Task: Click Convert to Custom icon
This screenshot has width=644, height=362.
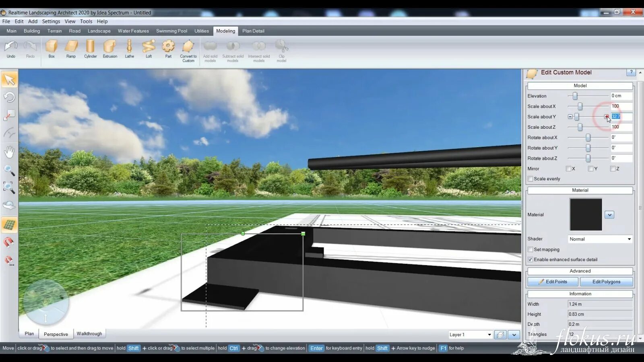Action: pos(188,47)
